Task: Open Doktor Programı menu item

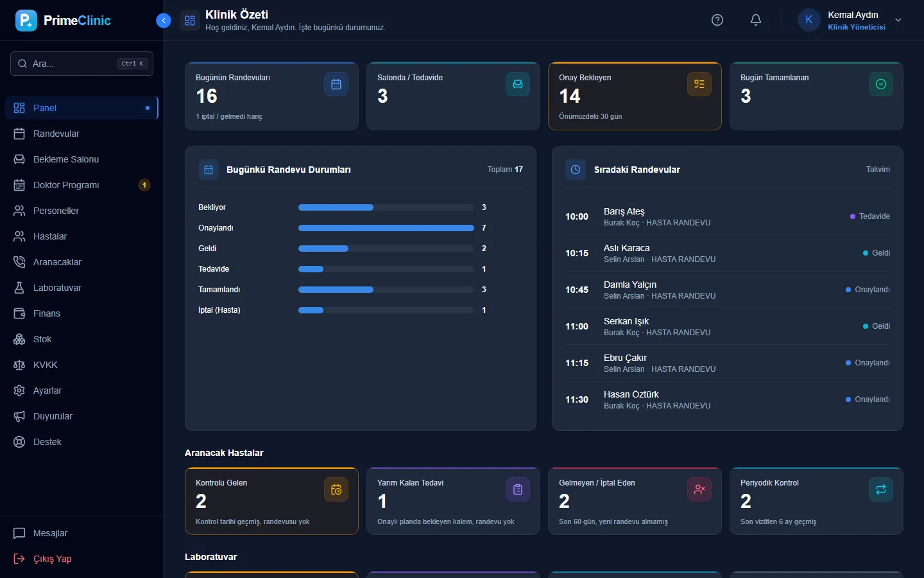Action: pos(81,185)
